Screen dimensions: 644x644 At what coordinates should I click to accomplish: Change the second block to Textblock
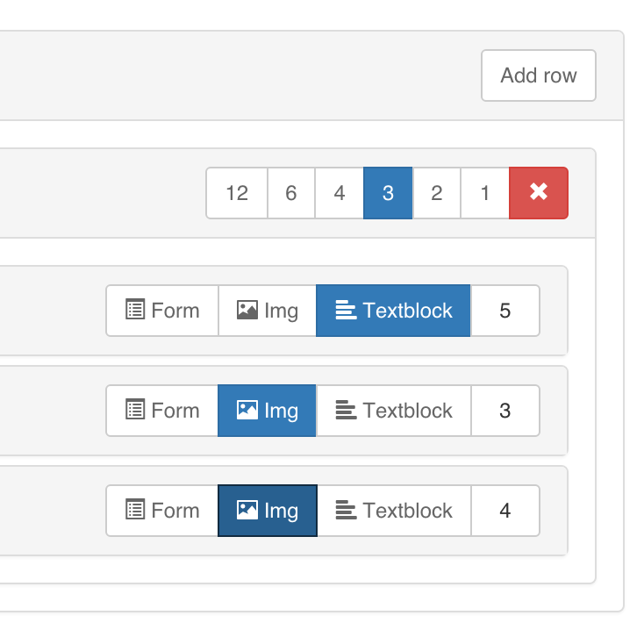point(393,411)
